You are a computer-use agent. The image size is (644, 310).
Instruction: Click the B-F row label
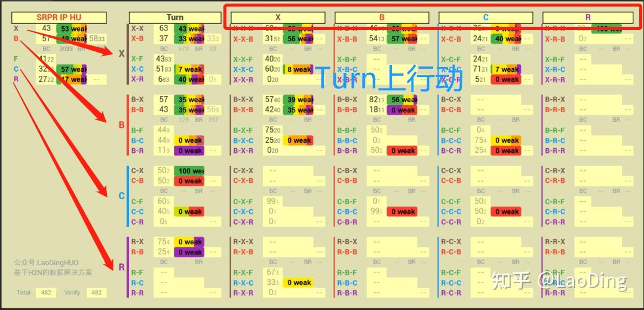137,131
